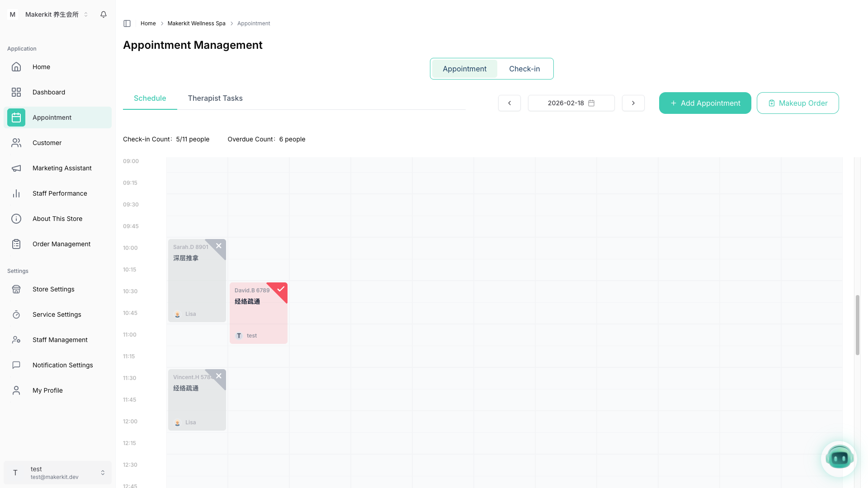Image resolution: width=868 pixels, height=488 pixels.
Task: Open the chatbot assistant robot icon
Action: [839, 459]
